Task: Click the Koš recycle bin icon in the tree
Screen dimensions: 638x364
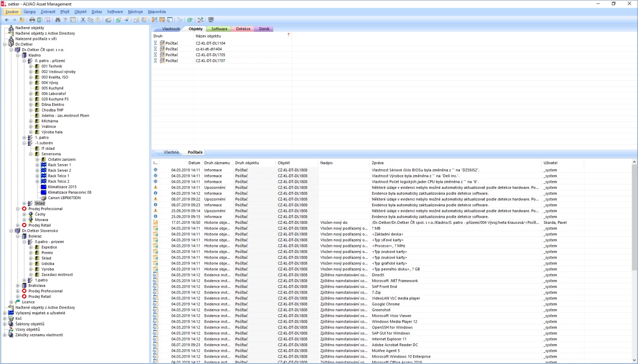Action: click(x=11, y=318)
